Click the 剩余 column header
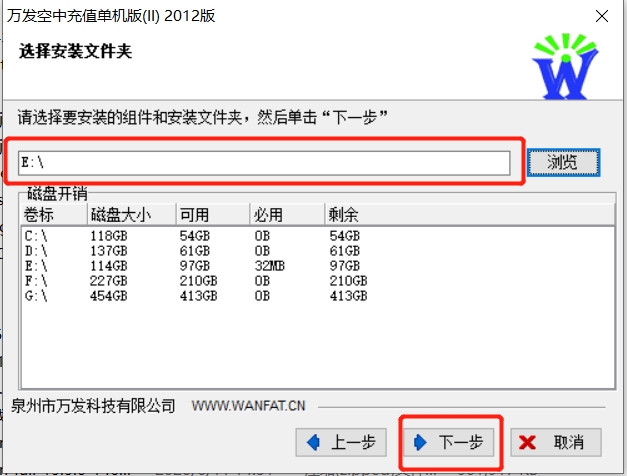This screenshot has height=476, width=627. (x=469, y=215)
